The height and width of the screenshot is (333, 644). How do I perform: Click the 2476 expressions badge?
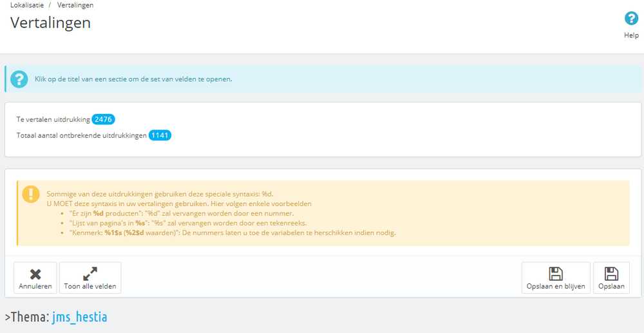click(x=103, y=120)
